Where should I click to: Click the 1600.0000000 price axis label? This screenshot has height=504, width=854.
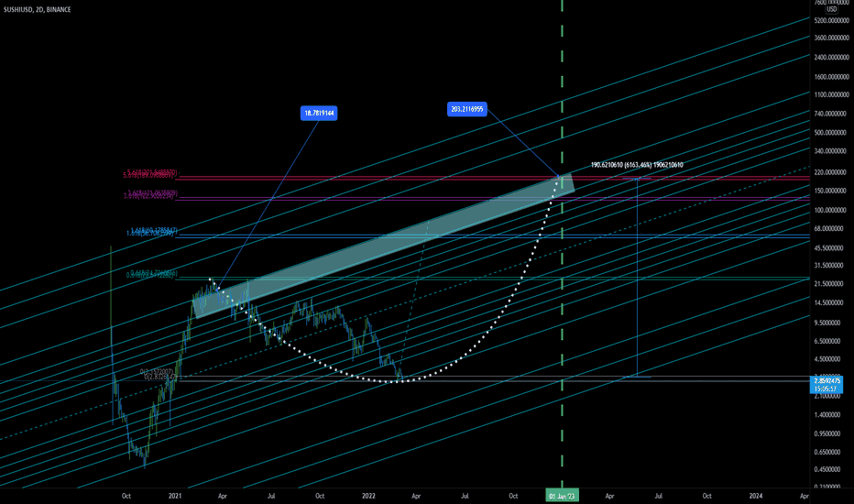(832, 77)
